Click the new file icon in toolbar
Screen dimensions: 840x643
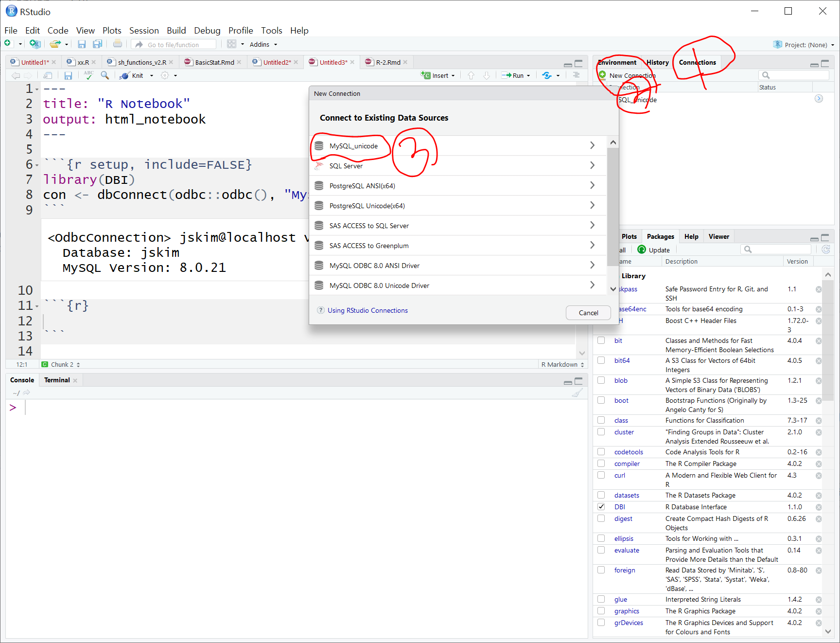coord(8,44)
